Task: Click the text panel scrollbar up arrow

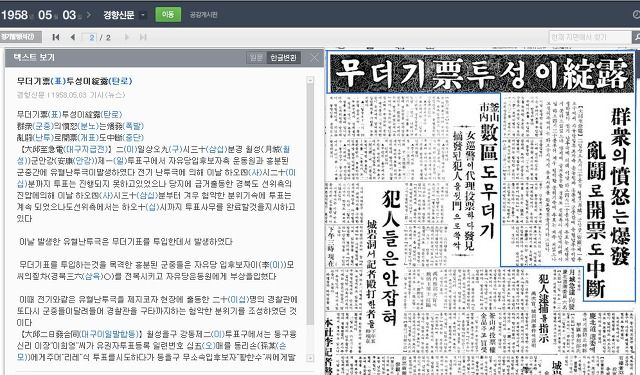Action: coord(310,80)
